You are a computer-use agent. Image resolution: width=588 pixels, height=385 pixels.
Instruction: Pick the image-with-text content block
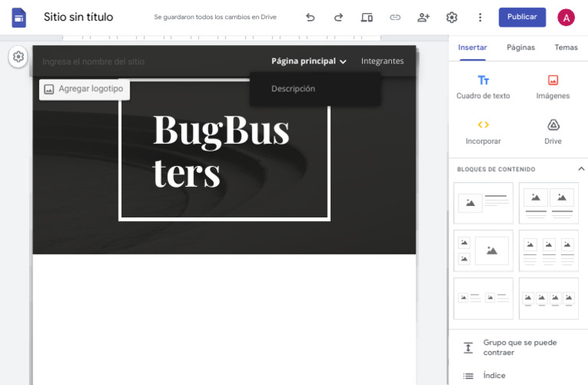[483, 203]
